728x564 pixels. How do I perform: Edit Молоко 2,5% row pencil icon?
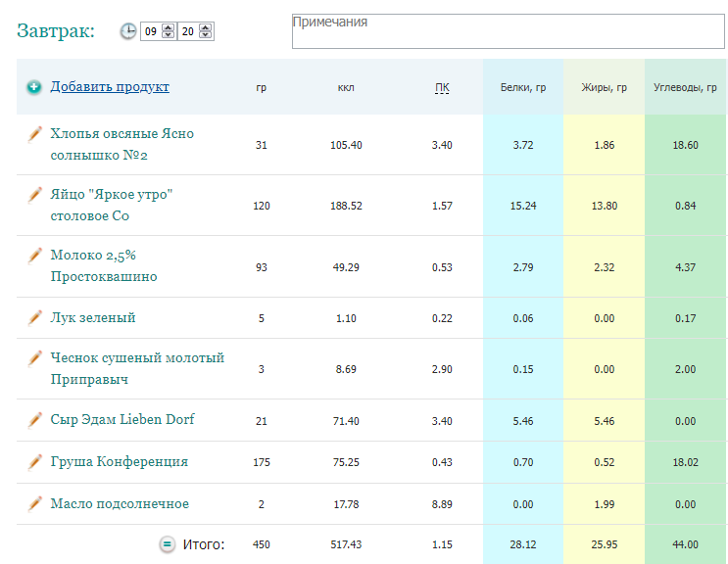point(35,256)
